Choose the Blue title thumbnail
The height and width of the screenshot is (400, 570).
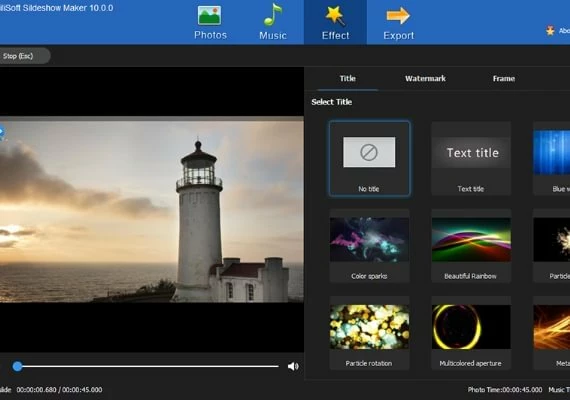[x=551, y=159]
